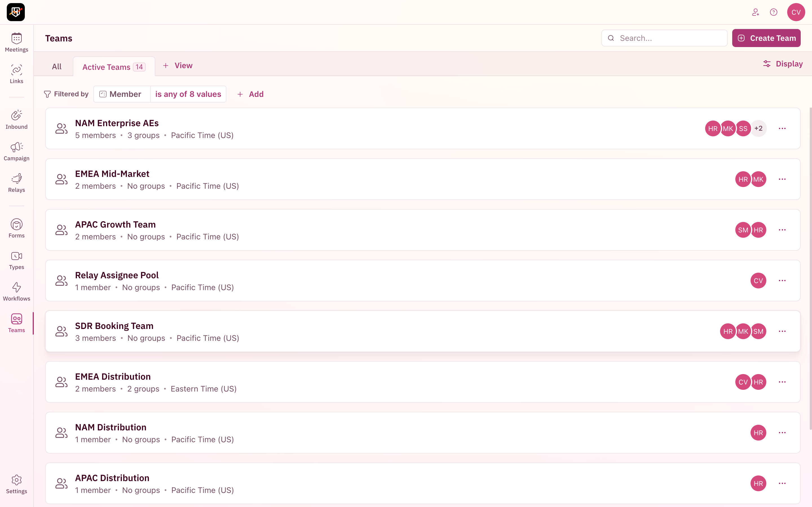Expand 'is any of 8 values' filter

click(x=188, y=94)
